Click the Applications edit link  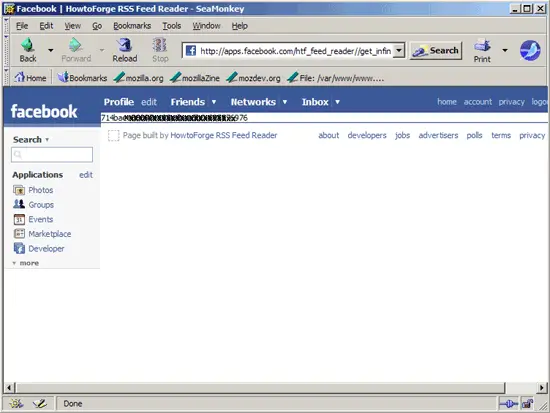(x=86, y=175)
